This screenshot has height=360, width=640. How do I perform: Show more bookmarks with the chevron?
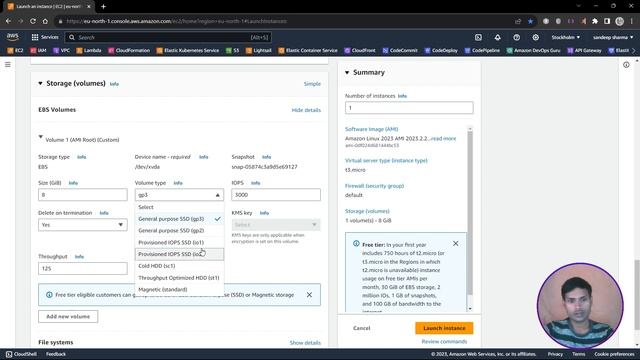point(633,51)
